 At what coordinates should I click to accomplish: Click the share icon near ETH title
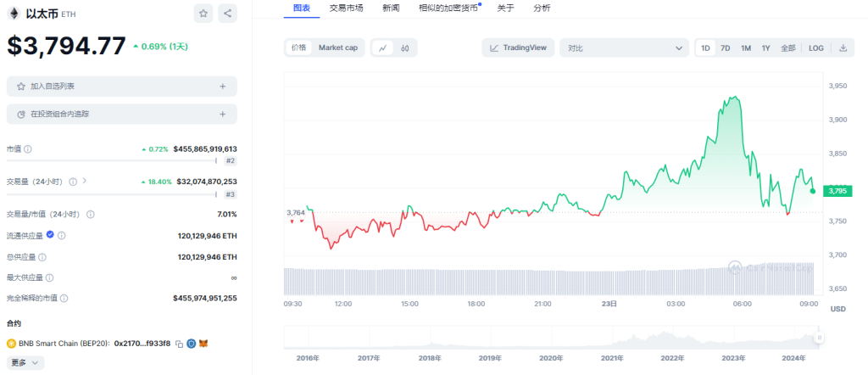pos(227,13)
